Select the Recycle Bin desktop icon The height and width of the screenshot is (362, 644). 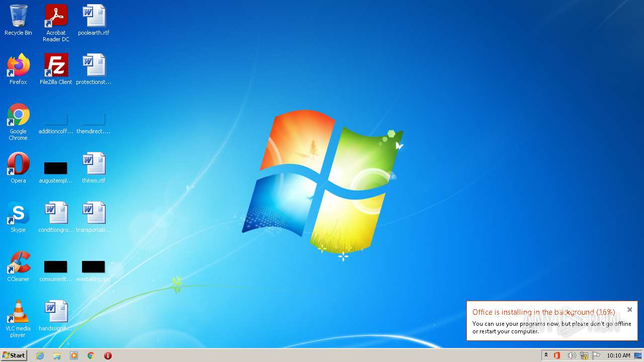point(18,20)
